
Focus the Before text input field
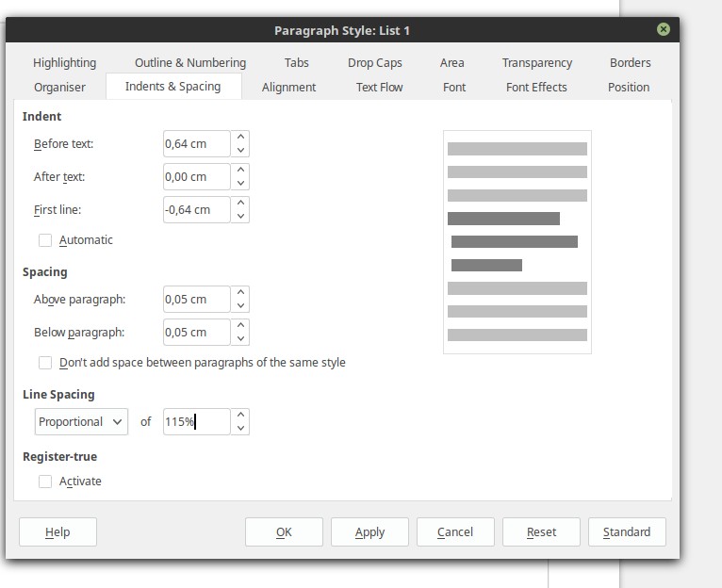197,143
